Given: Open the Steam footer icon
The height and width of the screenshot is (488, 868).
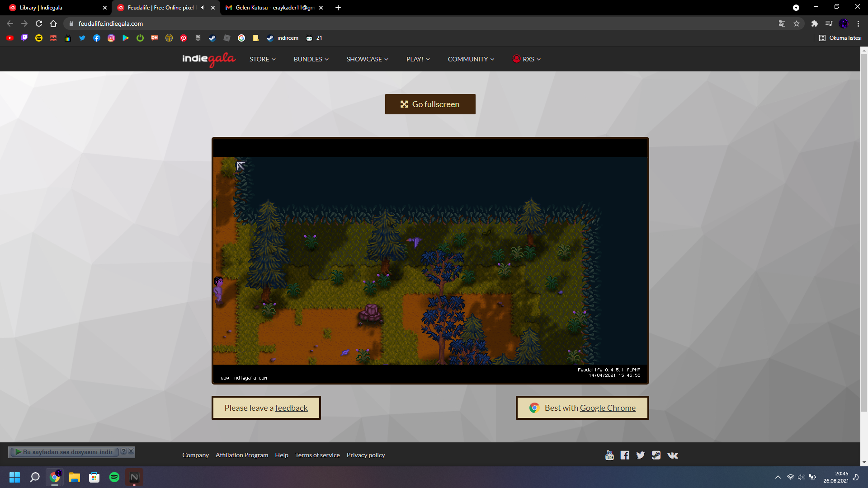Looking at the screenshot, I should point(656,455).
